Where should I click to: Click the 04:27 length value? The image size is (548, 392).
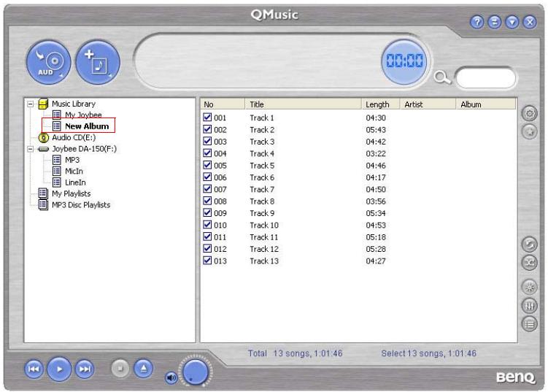coord(376,261)
